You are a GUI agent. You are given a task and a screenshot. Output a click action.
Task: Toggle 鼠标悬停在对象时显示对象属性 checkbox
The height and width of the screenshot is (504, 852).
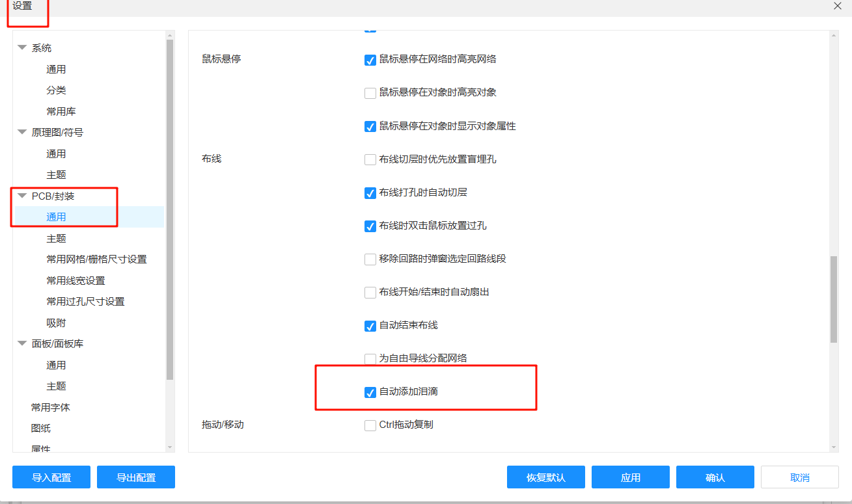point(370,126)
